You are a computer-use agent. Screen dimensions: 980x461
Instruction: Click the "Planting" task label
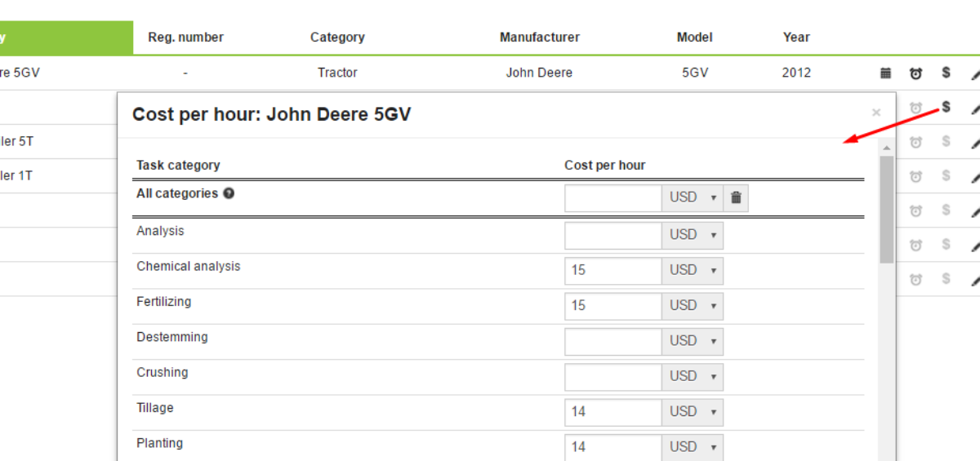coord(159,443)
